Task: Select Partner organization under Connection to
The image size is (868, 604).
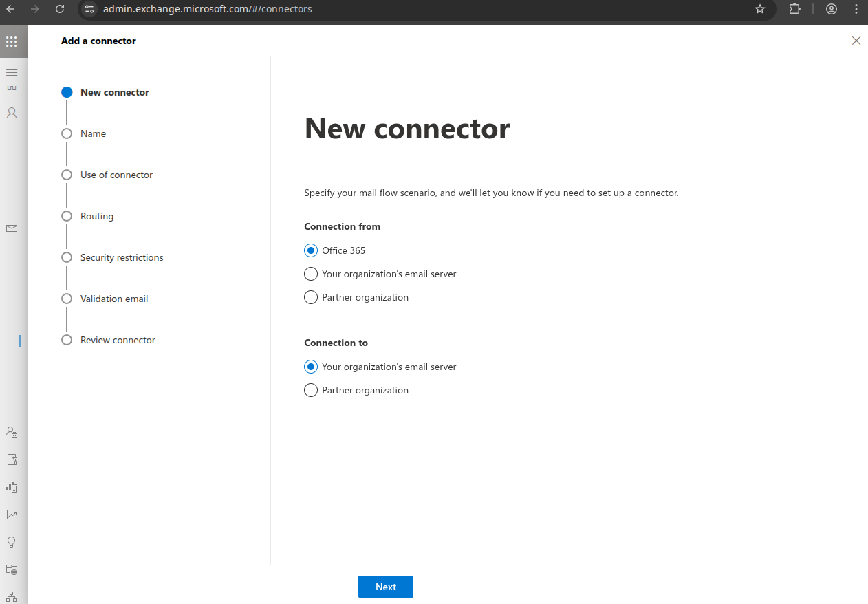Action: tap(311, 390)
